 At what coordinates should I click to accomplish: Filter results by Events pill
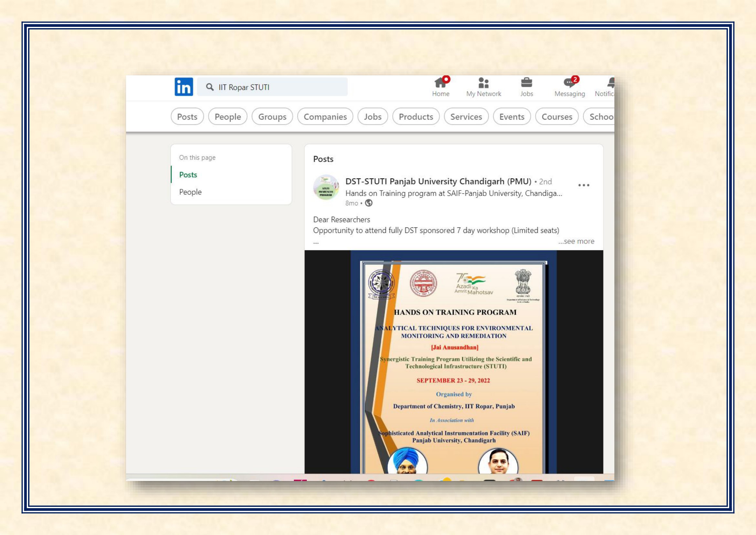pos(512,117)
